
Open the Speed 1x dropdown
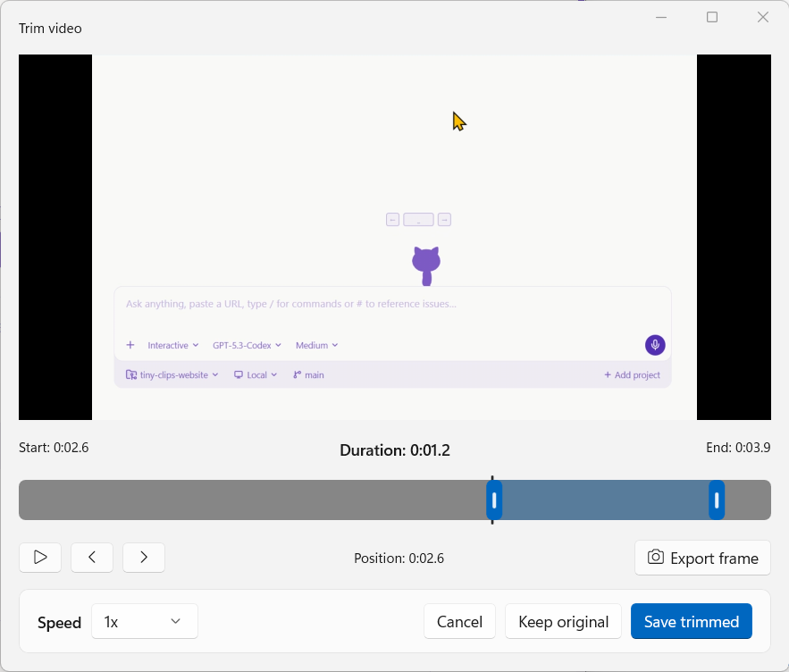click(145, 622)
